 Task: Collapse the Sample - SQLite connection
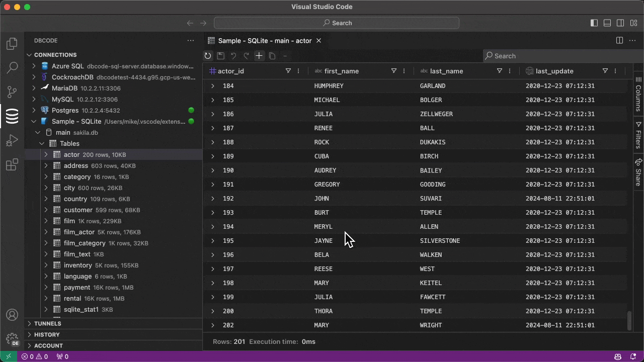(34, 121)
